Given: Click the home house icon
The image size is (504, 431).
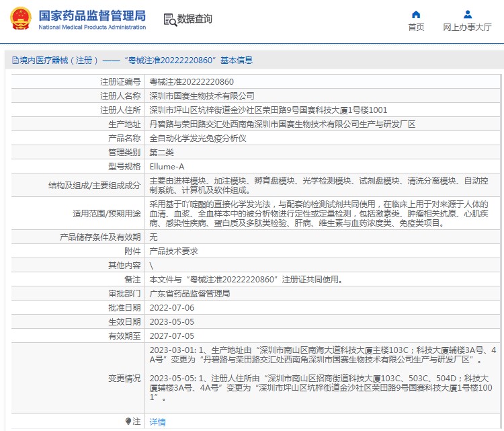Looking at the screenshot, I should coord(416,15).
